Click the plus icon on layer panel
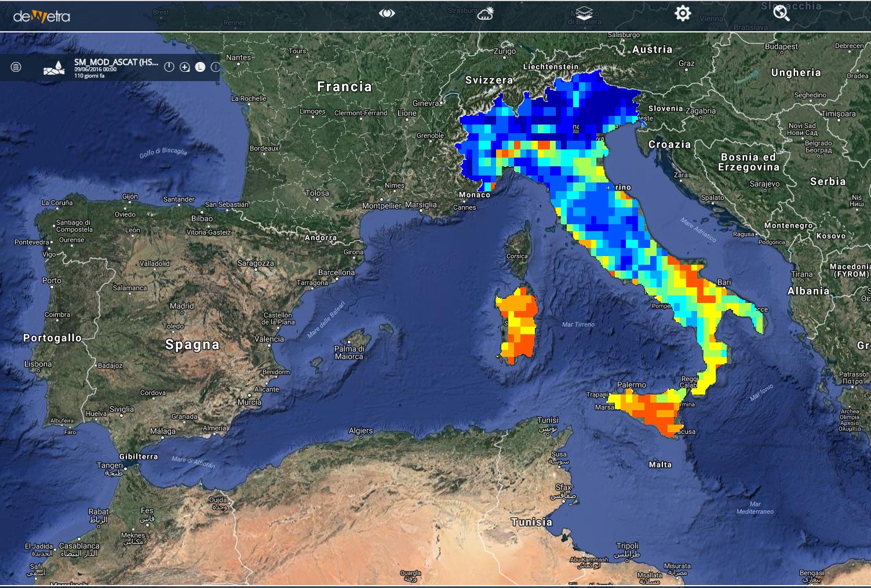The width and height of the screenshot is (871, 588). click(x=185, y=67)
